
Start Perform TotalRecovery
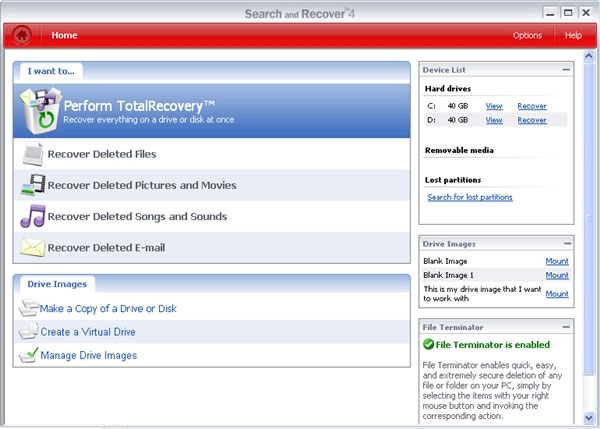coord(212,111)
